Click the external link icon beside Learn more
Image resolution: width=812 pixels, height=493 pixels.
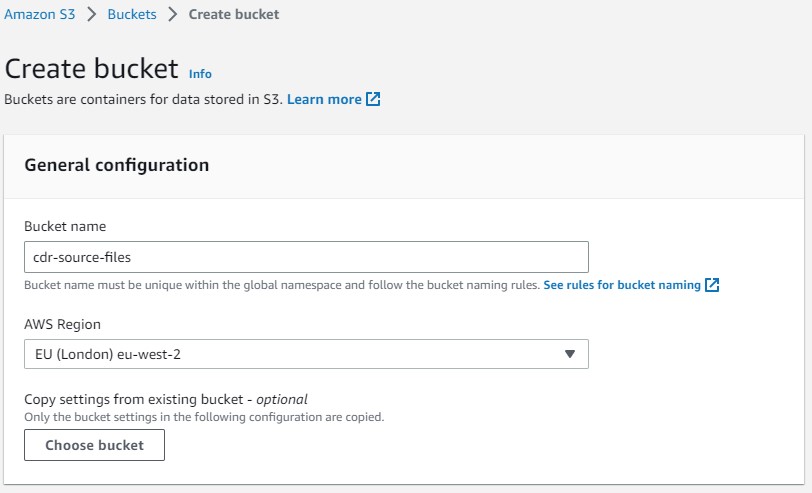373,99
